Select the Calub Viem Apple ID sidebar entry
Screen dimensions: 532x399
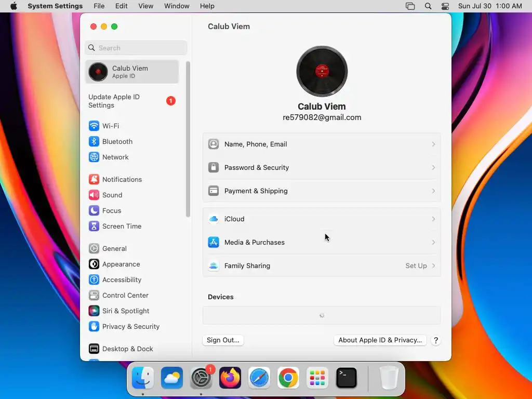[x=131, y=72]
